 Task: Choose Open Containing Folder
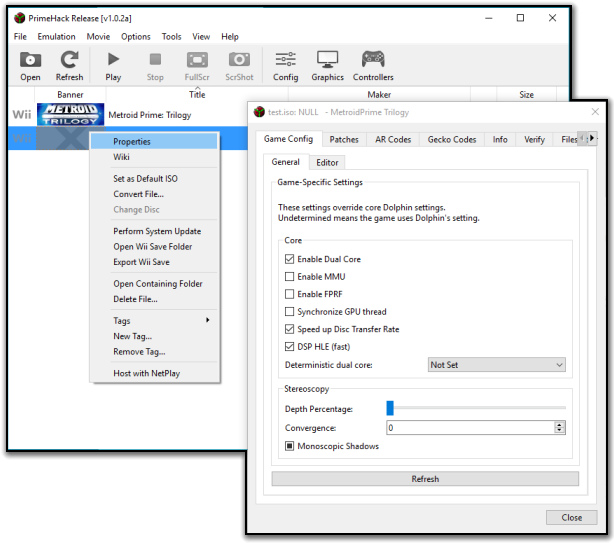click(154, 283)
